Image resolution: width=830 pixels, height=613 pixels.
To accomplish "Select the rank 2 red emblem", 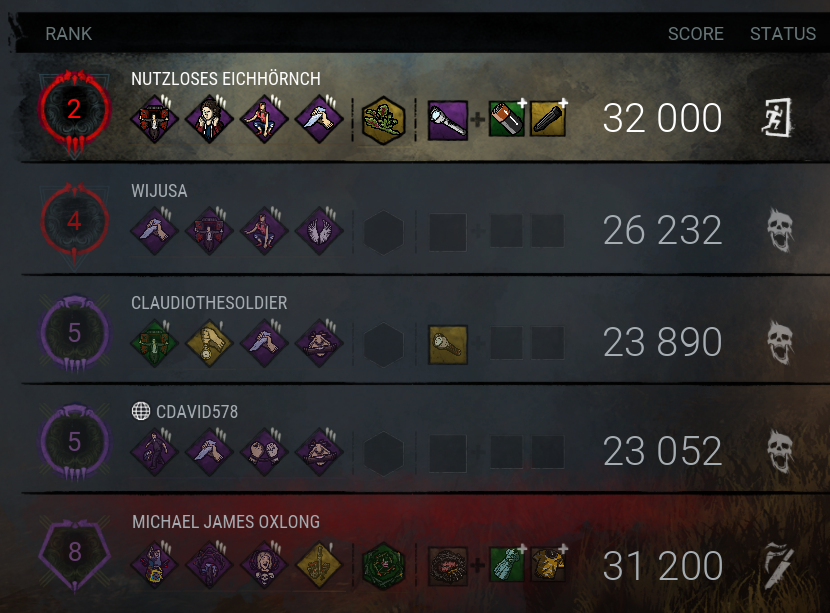I will coord(74,110).
